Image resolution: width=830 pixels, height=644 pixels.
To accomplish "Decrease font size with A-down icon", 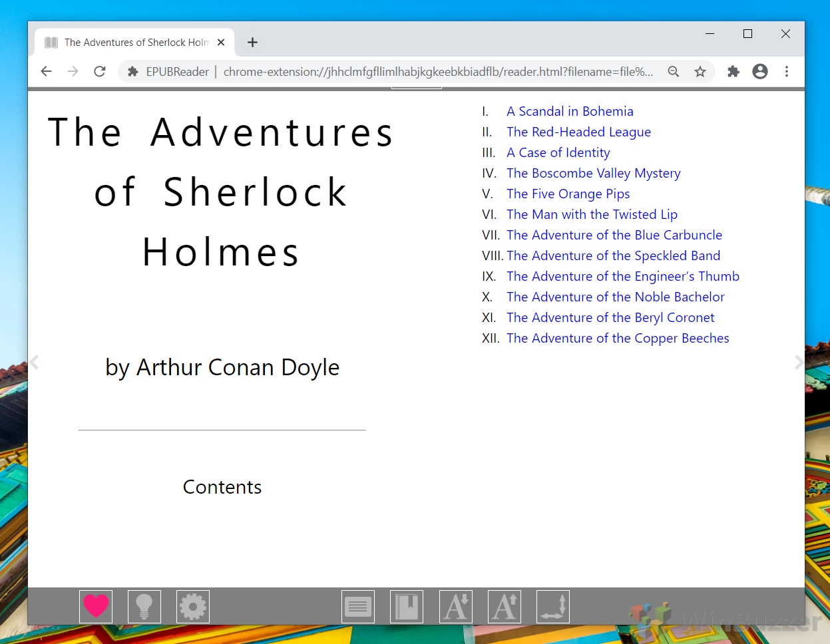I will coord(456,607).
